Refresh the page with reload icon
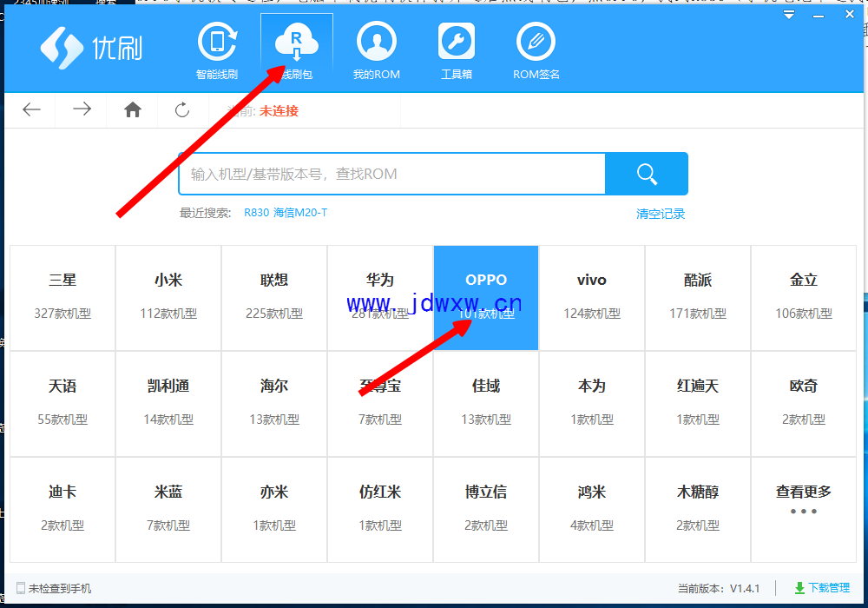The image size is (868, 608). click(x=182, y=109)
